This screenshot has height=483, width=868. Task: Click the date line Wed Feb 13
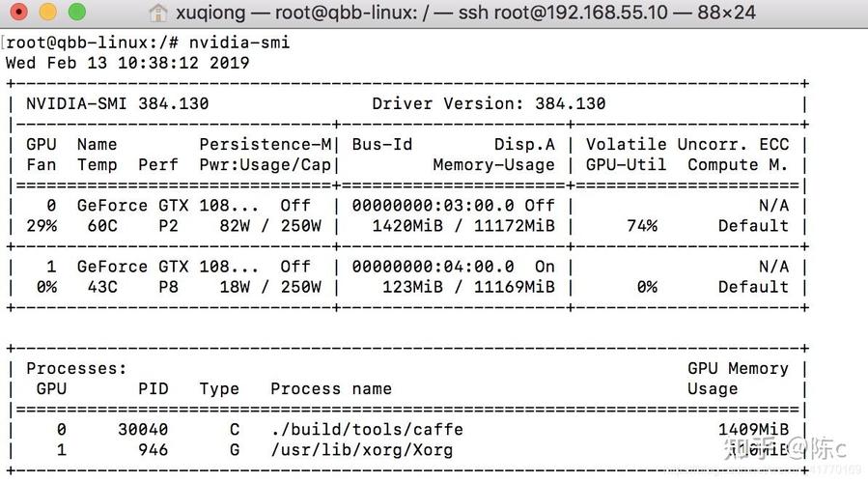[x=126, y=63]
